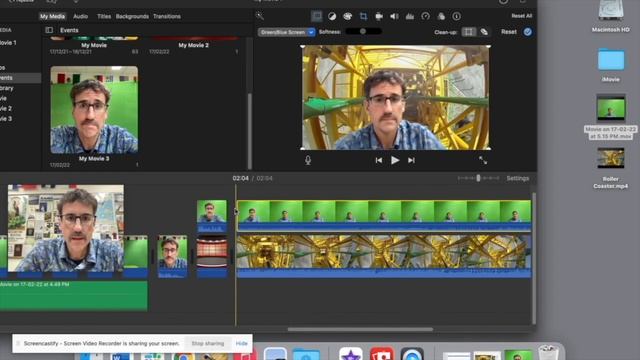Viewport: 640px width, 360px height.
Task: Click the timeline horizontal scrollbar
Action: click(360, 329)
